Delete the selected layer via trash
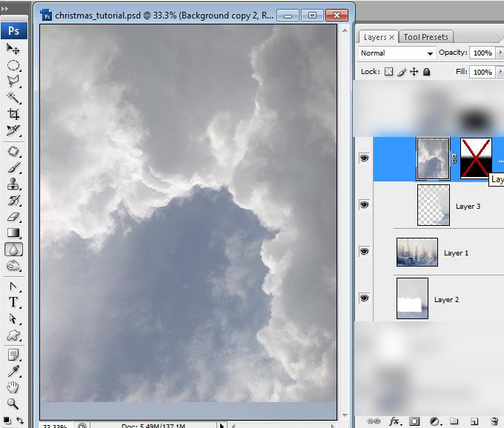The width and height of the screenshot is (504, 428). click(494, 421)
